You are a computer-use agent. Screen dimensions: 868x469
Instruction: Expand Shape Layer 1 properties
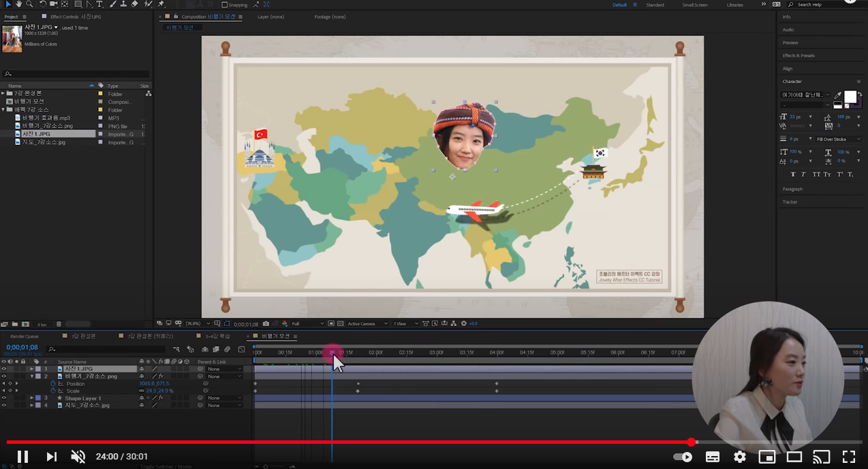(31, 398)
